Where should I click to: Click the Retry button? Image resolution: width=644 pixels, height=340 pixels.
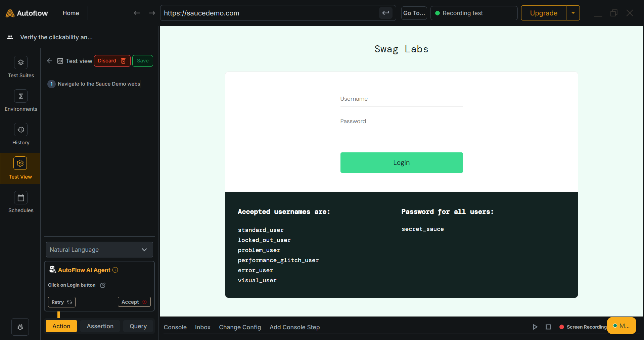pos(62,302)
